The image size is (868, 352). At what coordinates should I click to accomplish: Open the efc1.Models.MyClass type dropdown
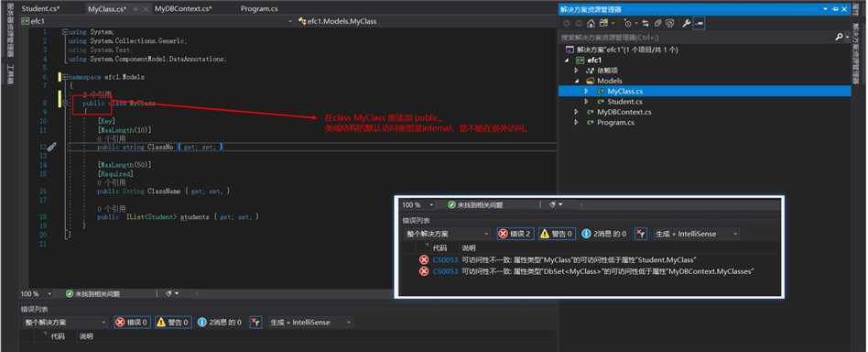427,21
